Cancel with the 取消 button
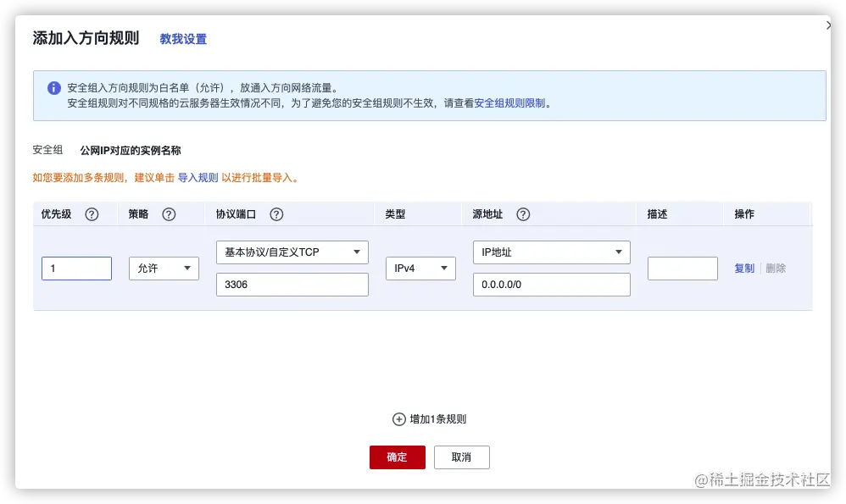This screenshot has width=846, height=504. coord(462,457)
